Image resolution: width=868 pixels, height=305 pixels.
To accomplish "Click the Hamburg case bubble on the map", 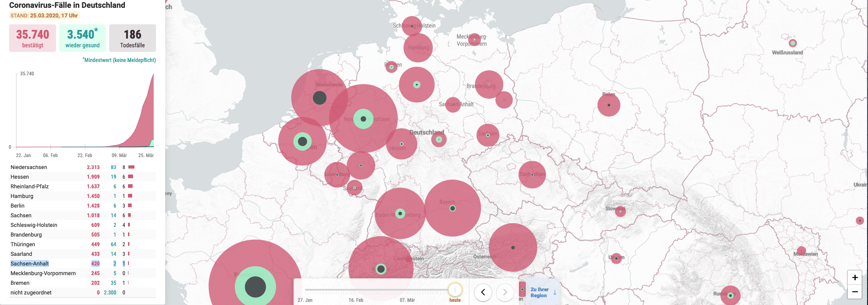I will pyautogui.click(x=418, y=48).
